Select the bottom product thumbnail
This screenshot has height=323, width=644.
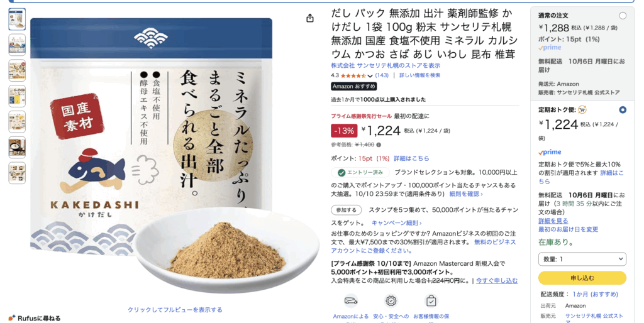pos(17,173)
